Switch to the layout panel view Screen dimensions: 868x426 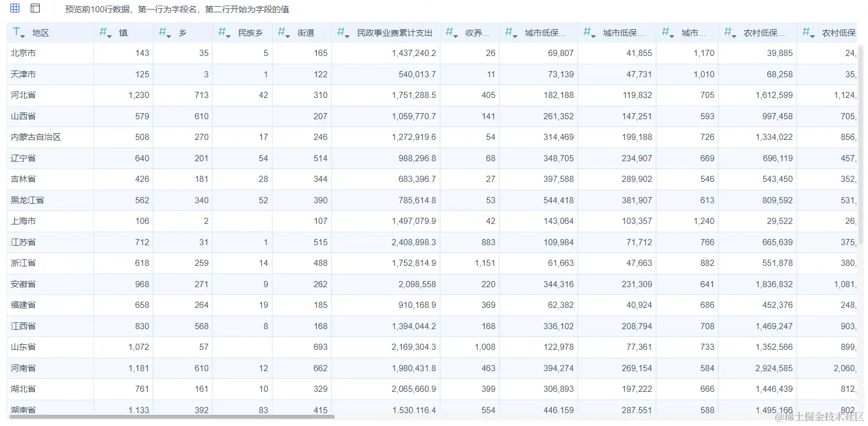coord(35,8)
